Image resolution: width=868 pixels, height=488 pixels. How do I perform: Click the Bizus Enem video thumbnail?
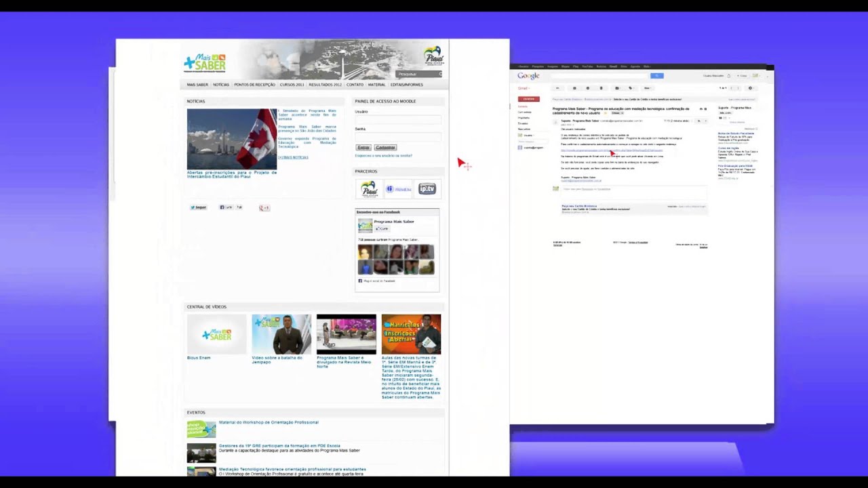[x=216, y=334]
